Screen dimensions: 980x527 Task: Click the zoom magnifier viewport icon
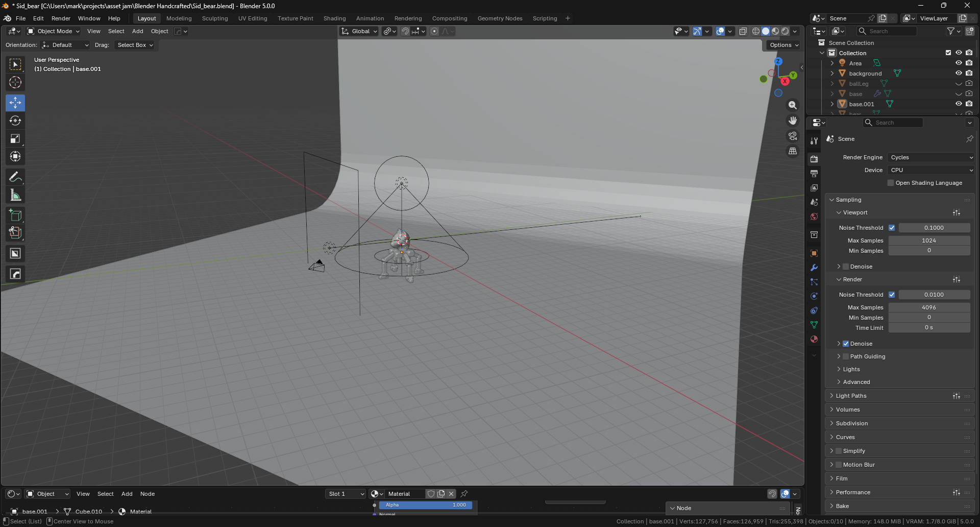point(793,105)
